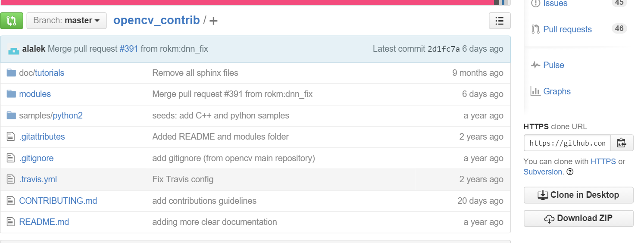Click '9 months ago' timestamp for doc/tutorials
Viewport: 644px width, 243px height.
click(478, 73)
